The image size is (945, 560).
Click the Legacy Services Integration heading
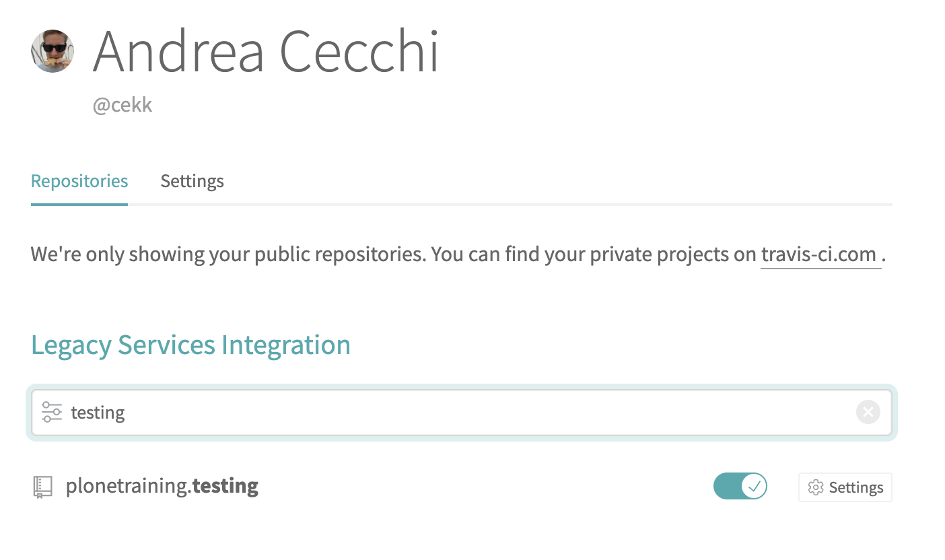click(x=191, y=345)
